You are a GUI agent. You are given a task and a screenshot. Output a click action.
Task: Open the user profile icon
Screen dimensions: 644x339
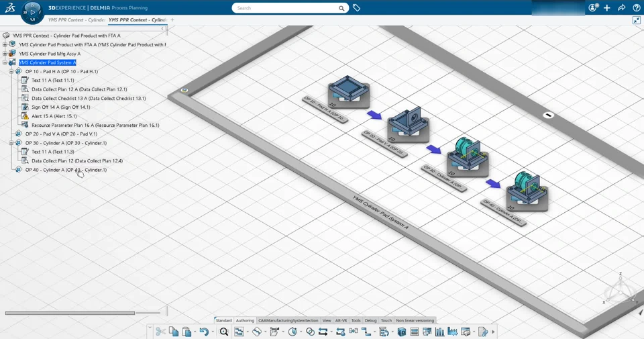(x=592, y=8)
